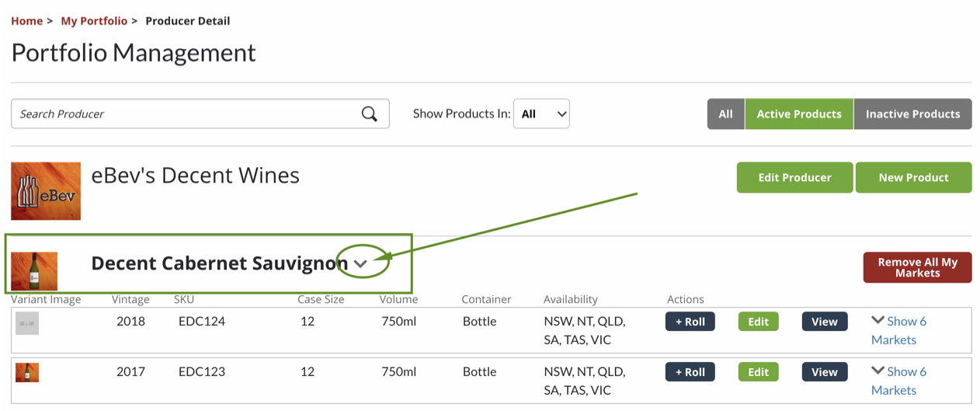Click the eBev producer logo
This screenshot has width=980, height=411.
pyautogui.click(x=46, y=191)
